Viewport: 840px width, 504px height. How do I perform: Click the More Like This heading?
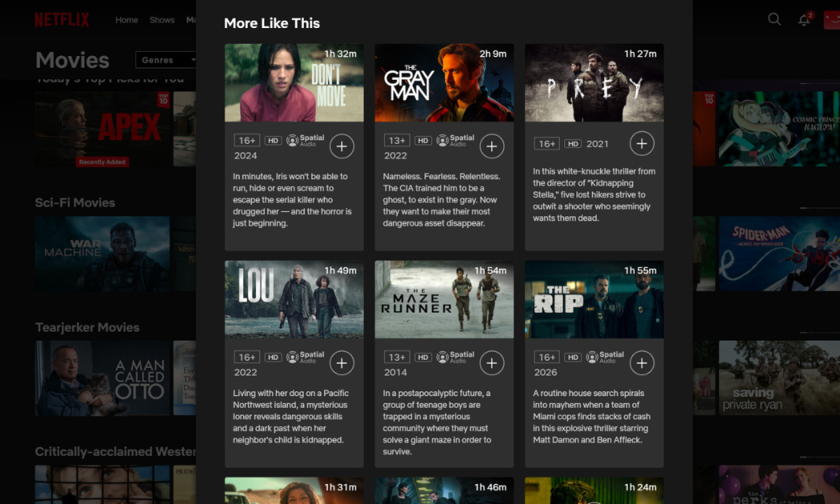click(272, 23)
